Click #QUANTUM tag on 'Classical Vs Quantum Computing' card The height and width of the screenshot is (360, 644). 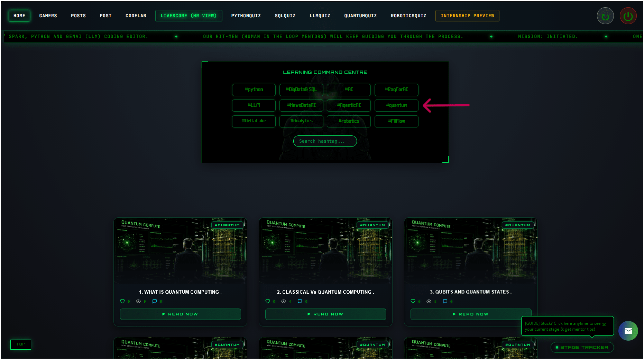point(372,225)
